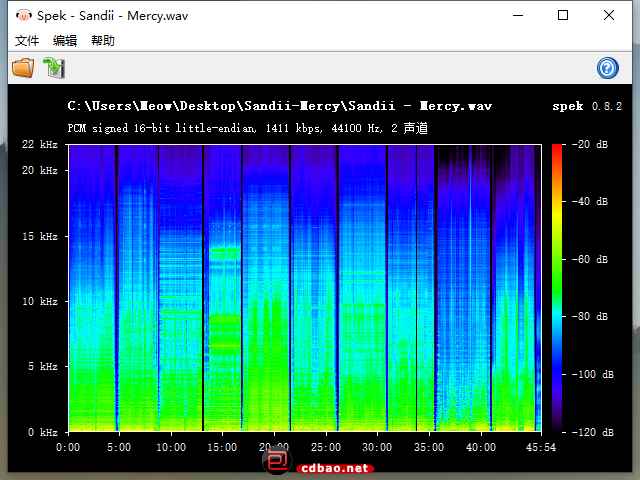The image size is (640, 480).
Task: Click the 30:00 time axis label
Action: (x=377, y=447)
